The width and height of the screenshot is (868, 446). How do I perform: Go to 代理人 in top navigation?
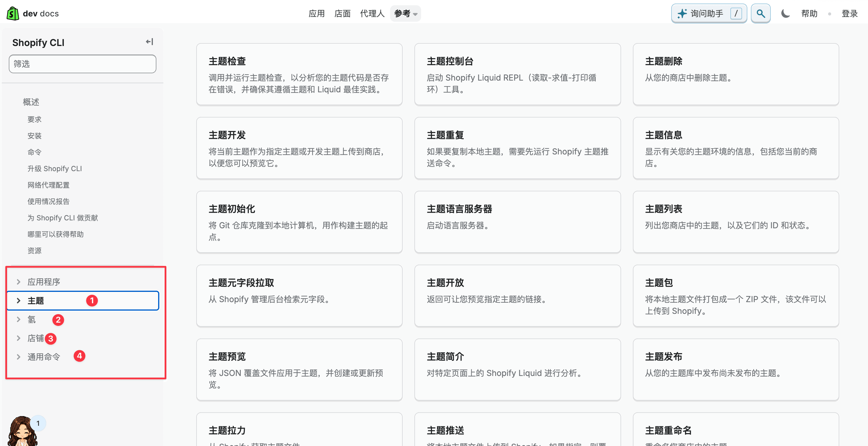[372, 13]
